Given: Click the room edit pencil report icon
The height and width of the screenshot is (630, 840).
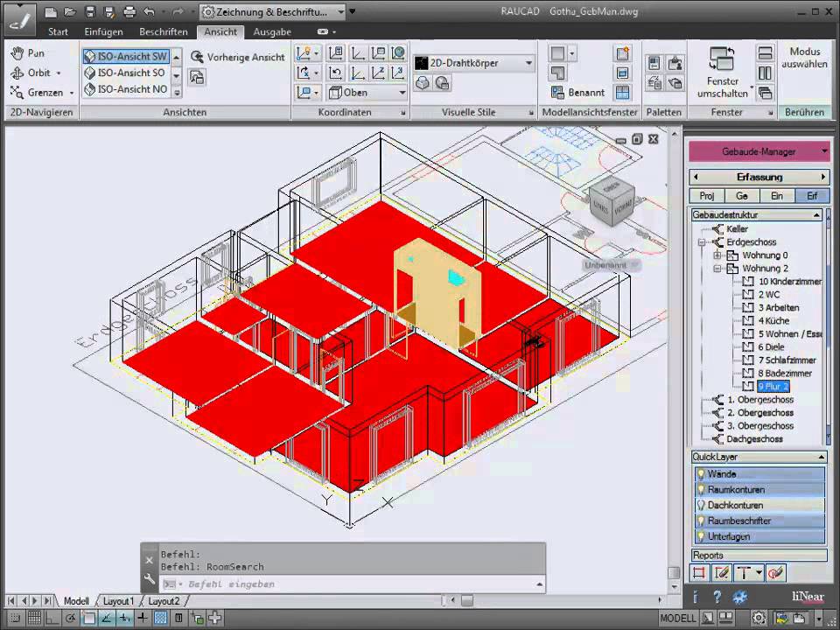Looking at the screenshot, I should click(721, 573).
